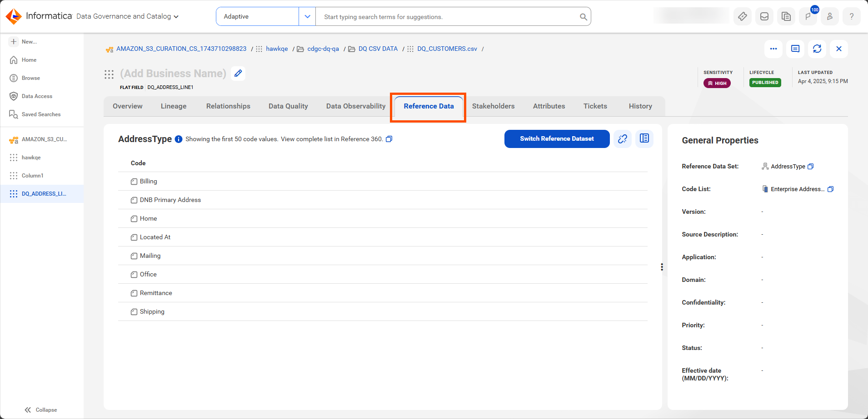This screenshot has height=419, width=868.
Task: Open the Stakeholders tab
Action: pyautogui.click(x=494, y=106)
